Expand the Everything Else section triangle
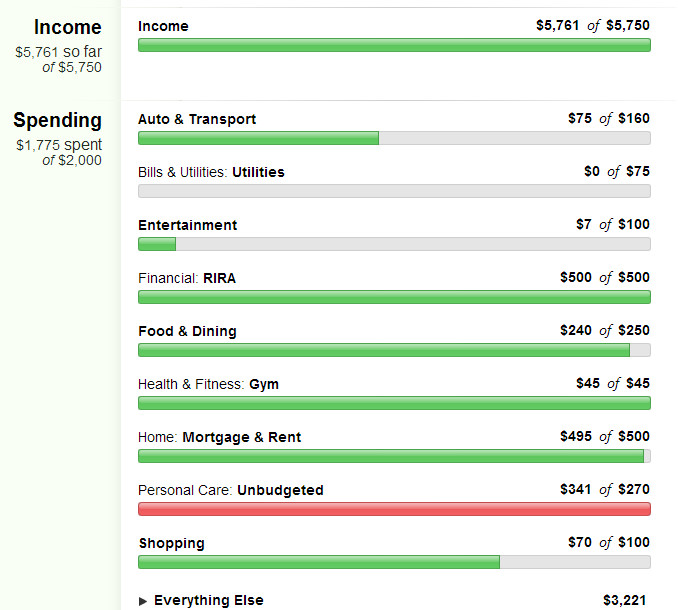This screenshot has width=678, height=610. tap(143, 601)
